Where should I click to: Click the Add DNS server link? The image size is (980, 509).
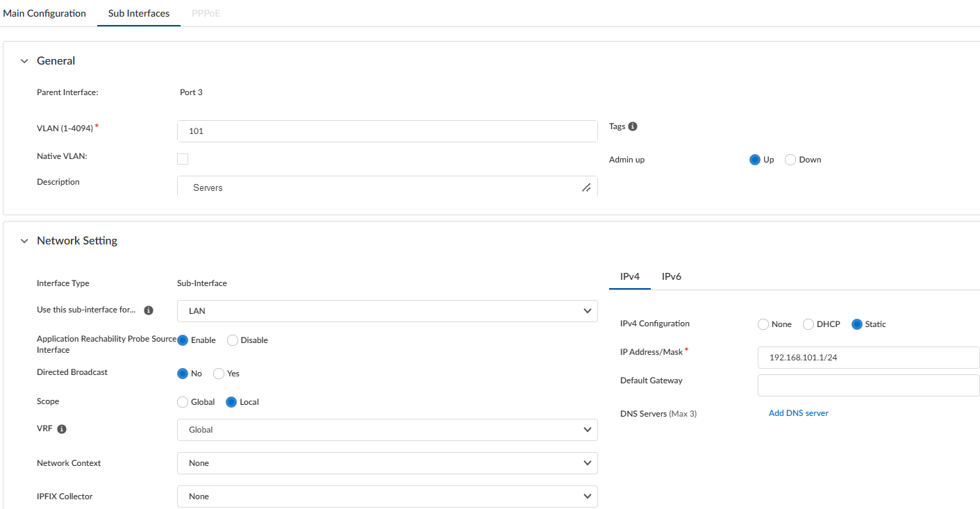coord(798,413)
